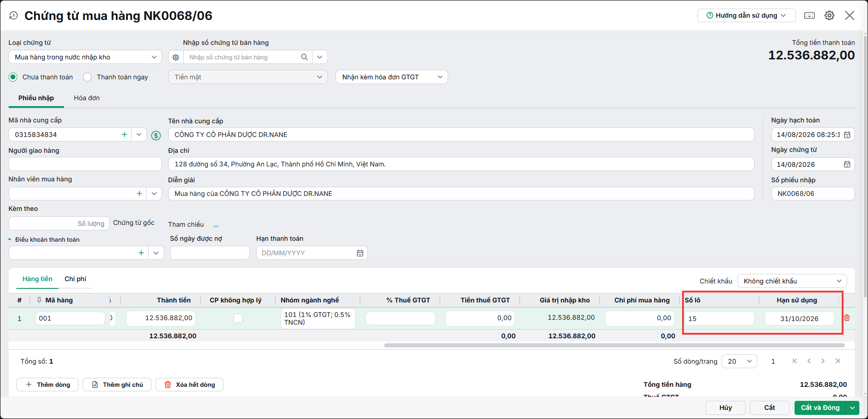
Task: Click the green dollar supplier debt icon
Action: click(156, 135)
